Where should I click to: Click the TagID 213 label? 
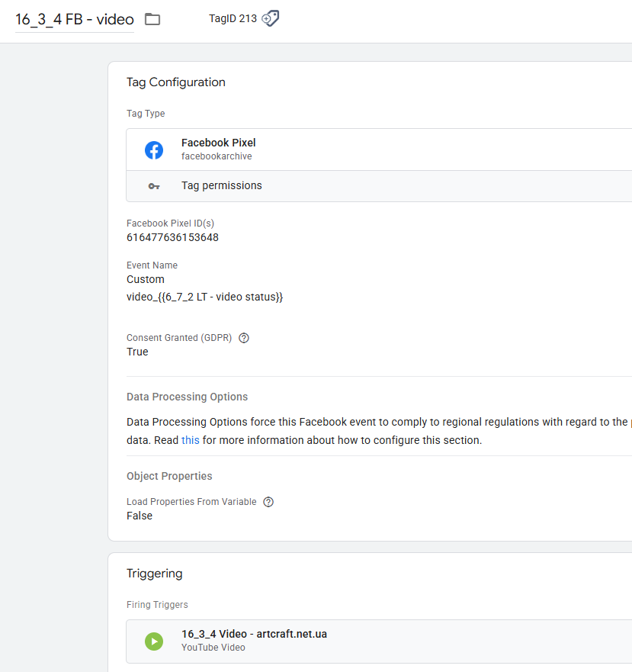pos(233,18)
